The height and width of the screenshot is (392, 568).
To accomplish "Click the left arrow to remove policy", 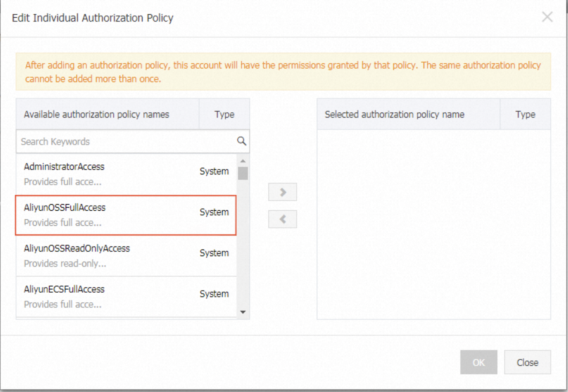I will point(283,219).
